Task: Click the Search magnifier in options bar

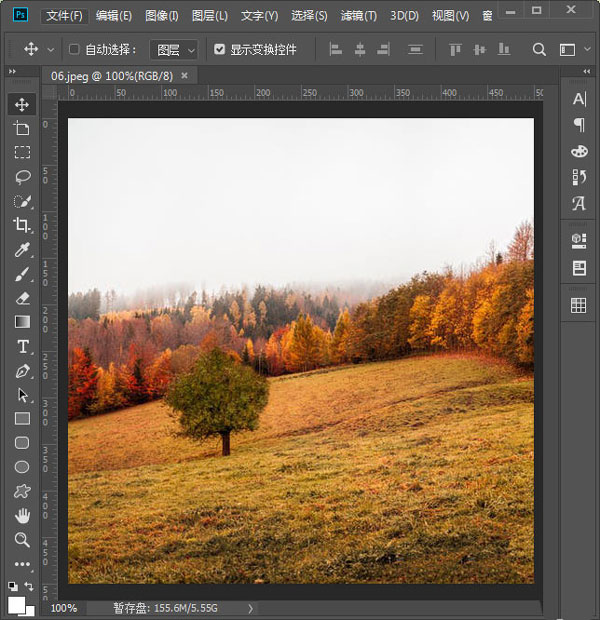Action: [x=539, y=50]
